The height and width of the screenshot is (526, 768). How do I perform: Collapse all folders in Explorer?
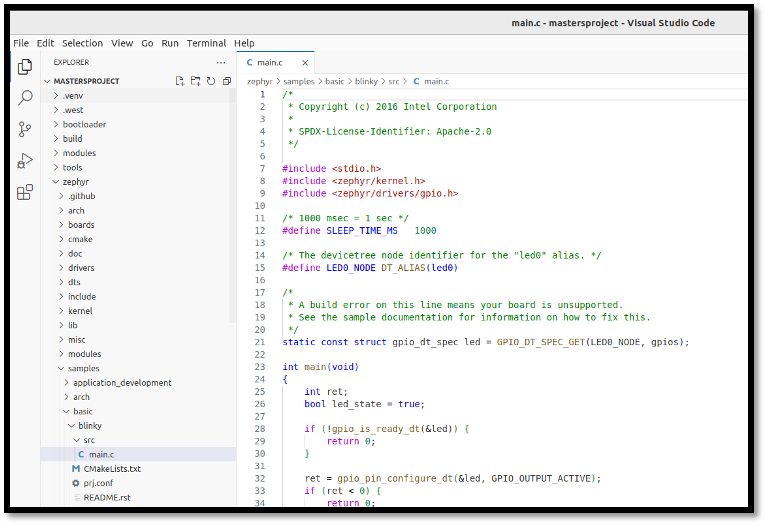point(227,81)
